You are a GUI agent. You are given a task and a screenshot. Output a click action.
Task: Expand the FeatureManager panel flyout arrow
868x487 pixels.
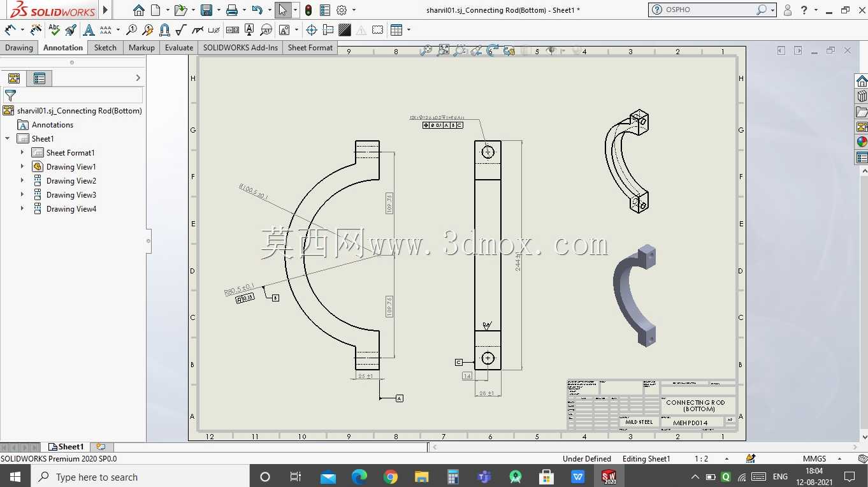point(138,78)
